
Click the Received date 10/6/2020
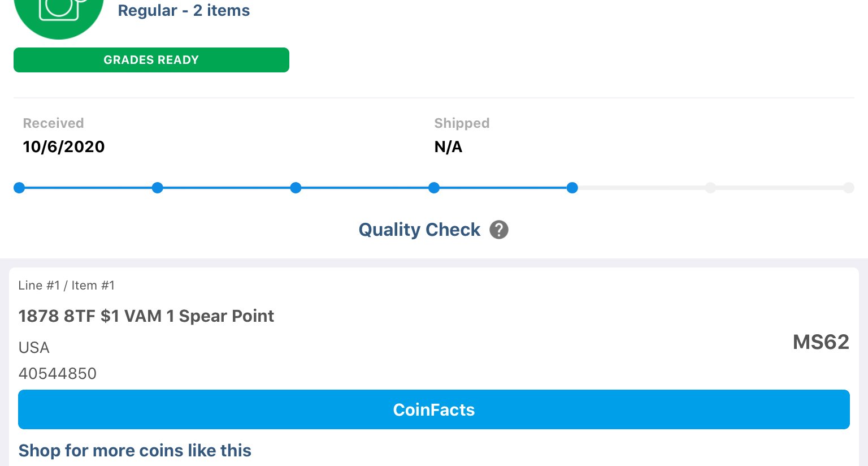tap(64, 146)
